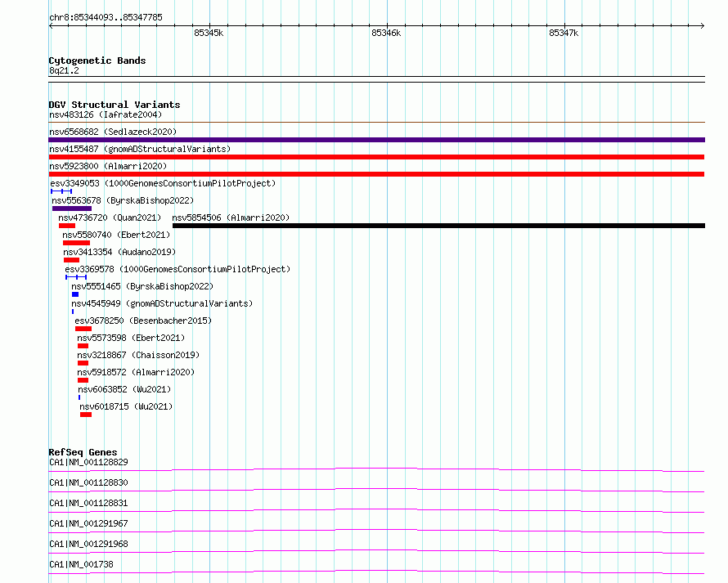Viewport: 728px width, 583px height.
Task: Click the blue bracket glyph under esv3369578
Action: point(76,277)
